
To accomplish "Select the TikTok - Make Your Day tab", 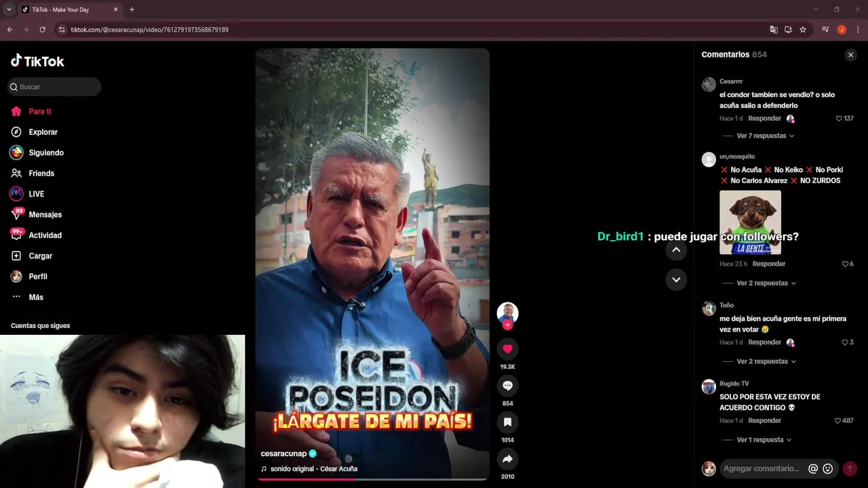I will click(69, 9).
